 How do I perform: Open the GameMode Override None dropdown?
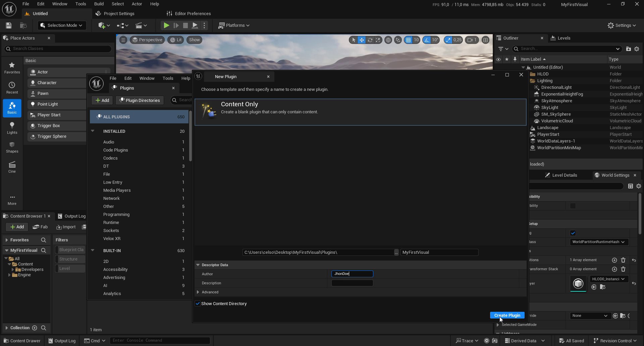point(590,316)
